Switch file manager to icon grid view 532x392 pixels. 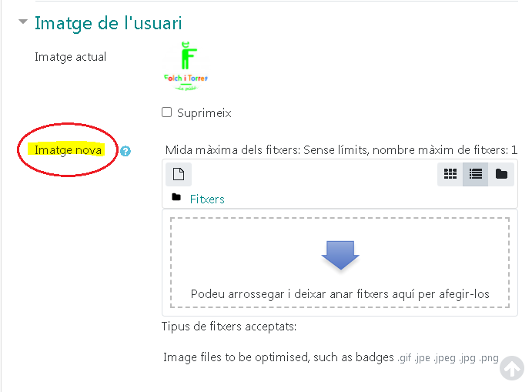(450, 174)
